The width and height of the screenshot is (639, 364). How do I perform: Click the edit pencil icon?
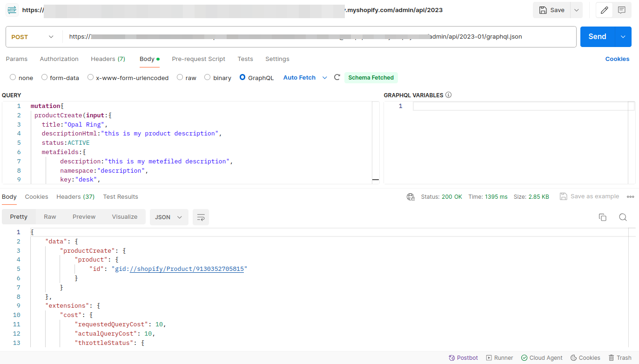click(x=604, y=10)
